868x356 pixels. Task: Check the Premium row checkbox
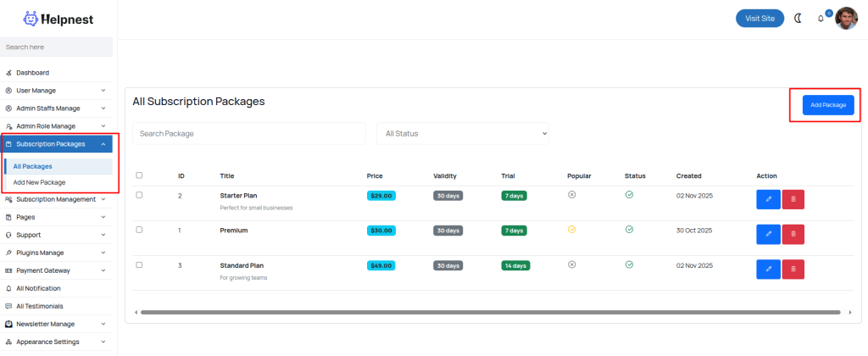pyautogui.click(x=140, y=230)
